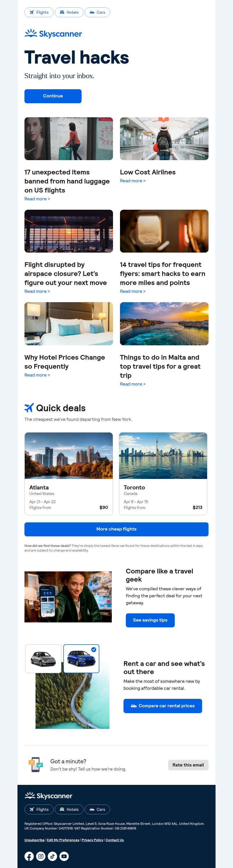This screenshot has height=868, width=233.
Task: Open the Atlanta deal card
Action: tap(69, 473)
